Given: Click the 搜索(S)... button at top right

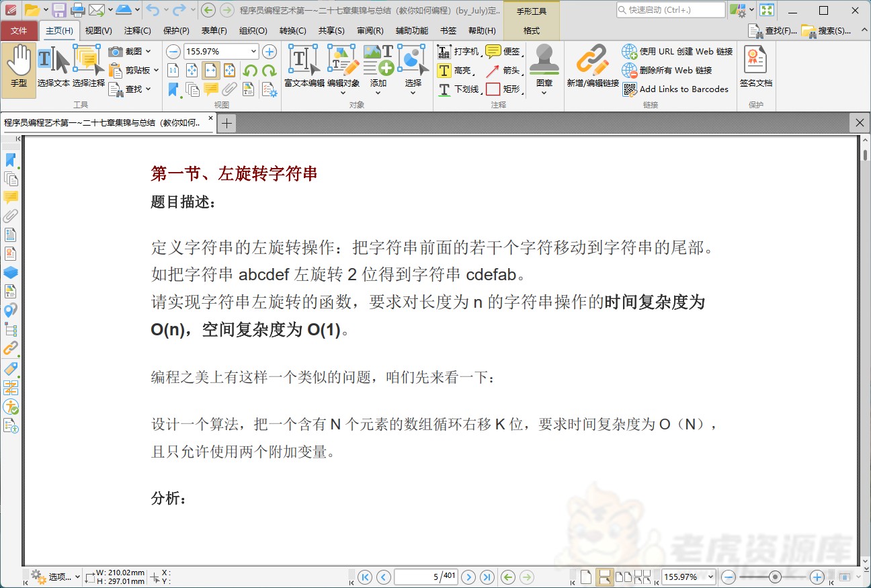Looking at the screenshot, I should pos(827,31).
